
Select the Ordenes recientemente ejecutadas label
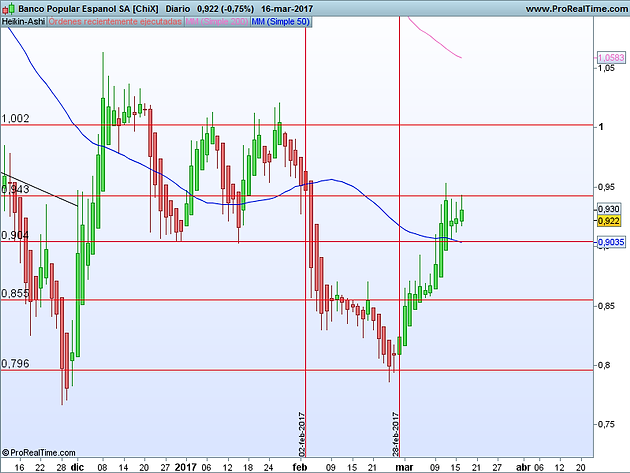[x=115, y=22]
